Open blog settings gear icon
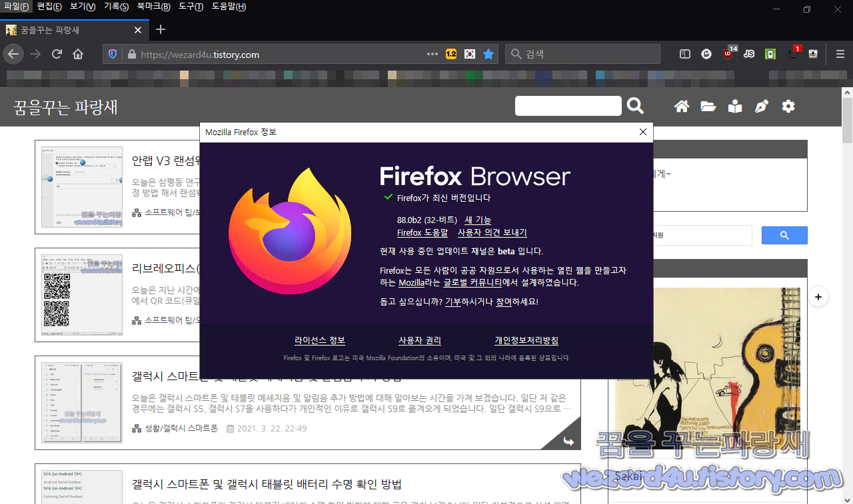 (788, 107)
